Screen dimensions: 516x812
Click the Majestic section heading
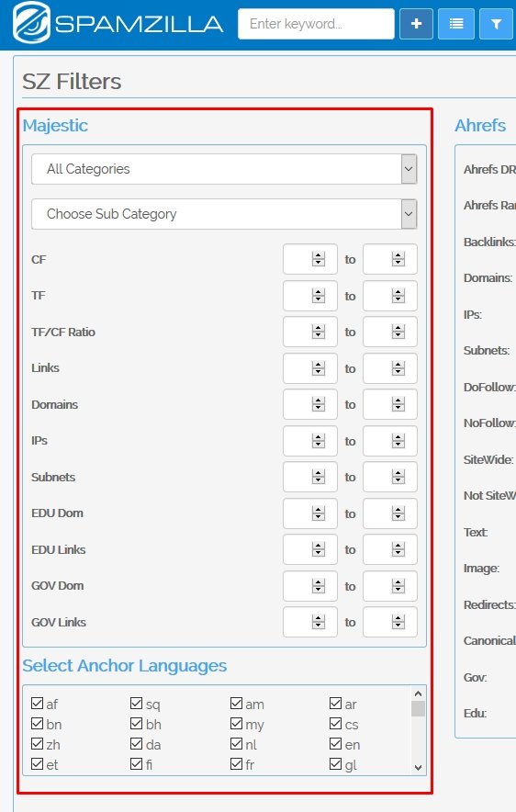point(55,125)
